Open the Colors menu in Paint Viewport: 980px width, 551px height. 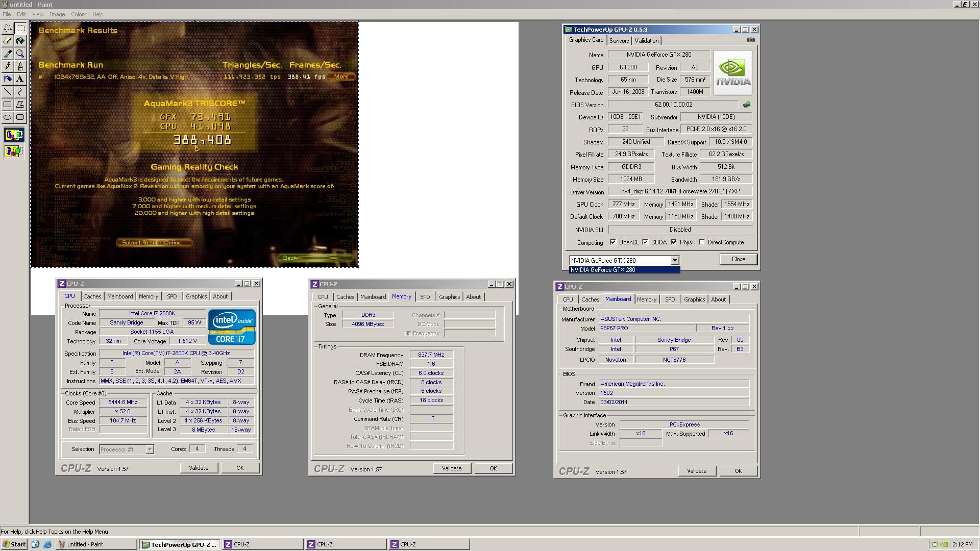(x=79, y=14)
